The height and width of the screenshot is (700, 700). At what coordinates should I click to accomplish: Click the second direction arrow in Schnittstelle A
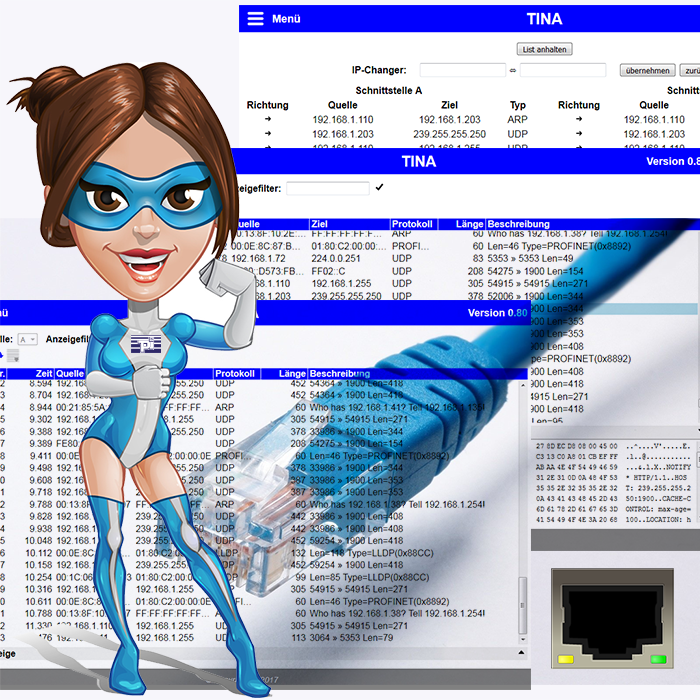268,133
